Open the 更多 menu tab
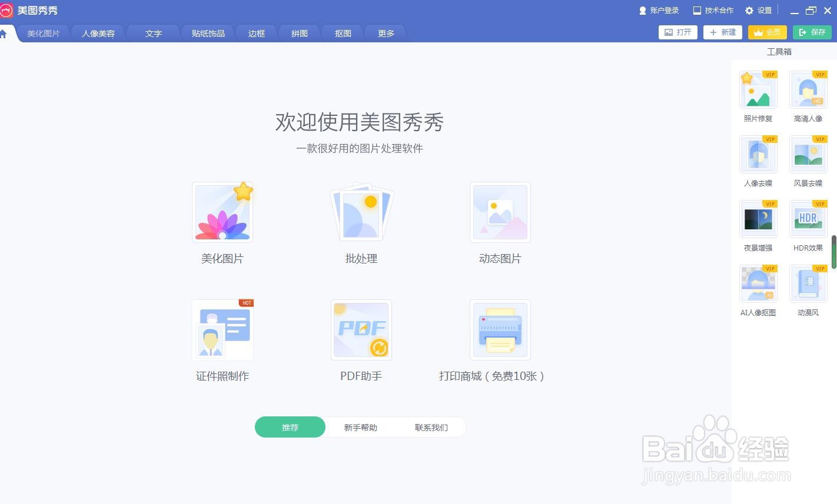837x504 pixels. pyautogui.click(x=386, y=33)
